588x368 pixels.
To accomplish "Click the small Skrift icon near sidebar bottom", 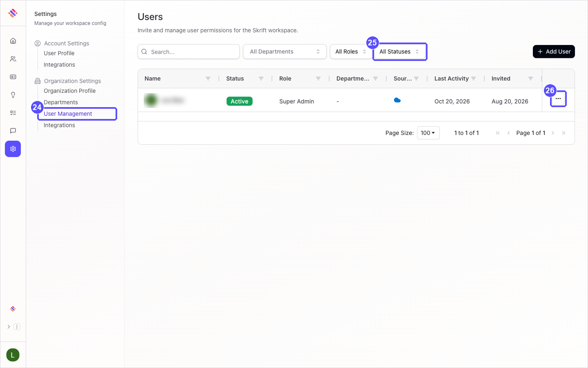I will pos(13,309).
